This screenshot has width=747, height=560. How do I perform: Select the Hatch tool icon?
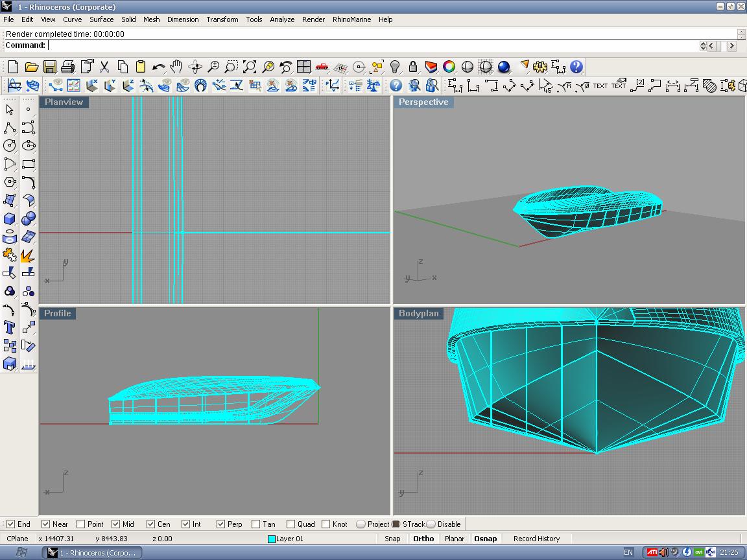709,86
